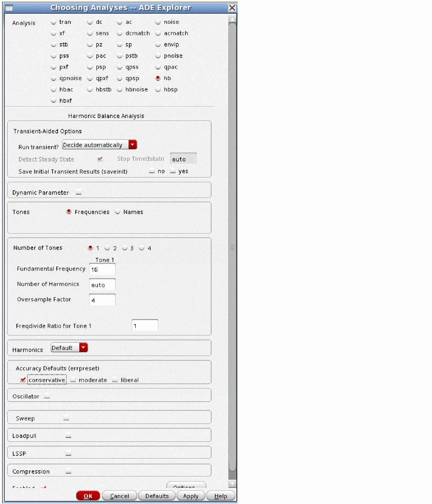Click the Apply button

pos(191,496)
